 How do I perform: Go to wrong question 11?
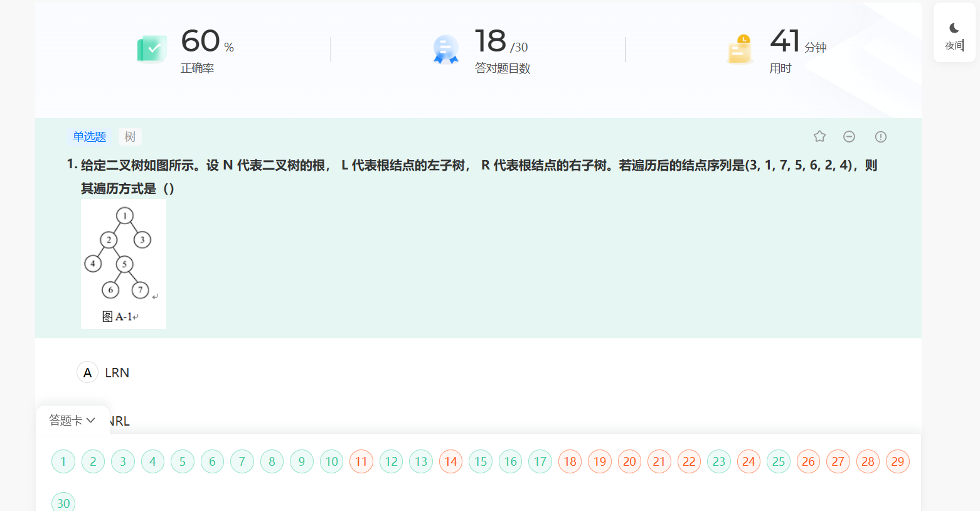coord(361,461)
